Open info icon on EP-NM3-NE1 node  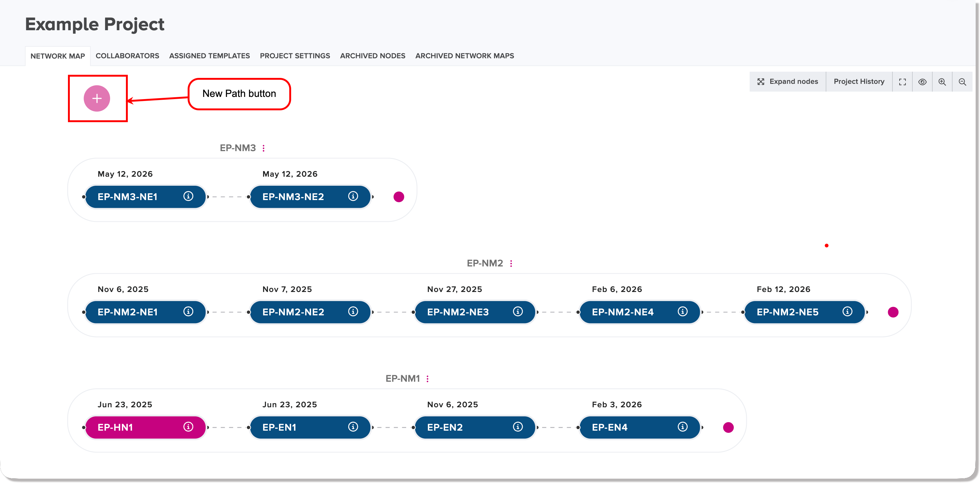(x=188, y=196)
